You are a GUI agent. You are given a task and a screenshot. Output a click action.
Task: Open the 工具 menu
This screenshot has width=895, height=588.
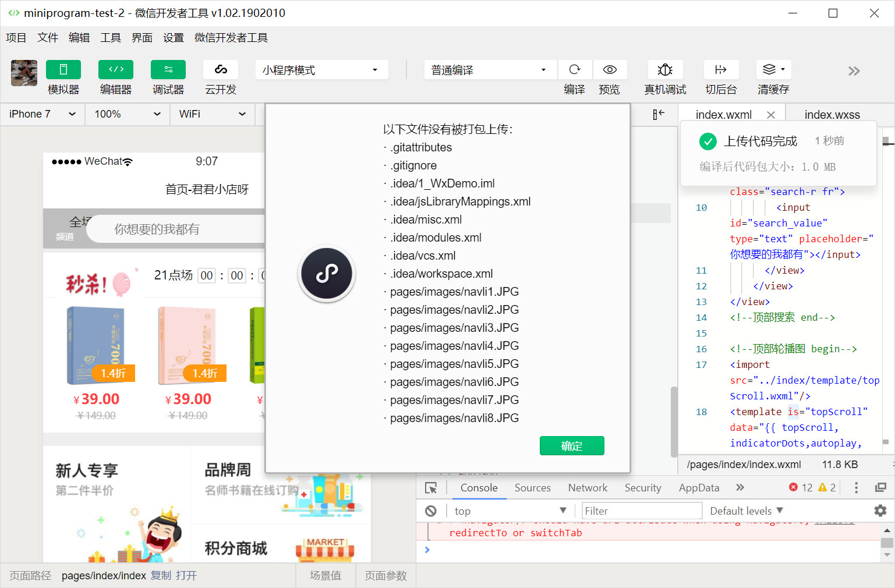[x=110, y=38]
